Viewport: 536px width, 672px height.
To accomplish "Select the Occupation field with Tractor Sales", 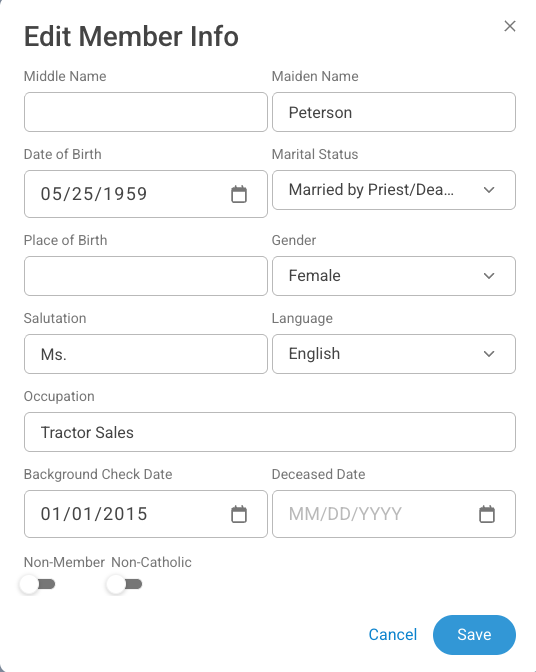I will (270, 432).
